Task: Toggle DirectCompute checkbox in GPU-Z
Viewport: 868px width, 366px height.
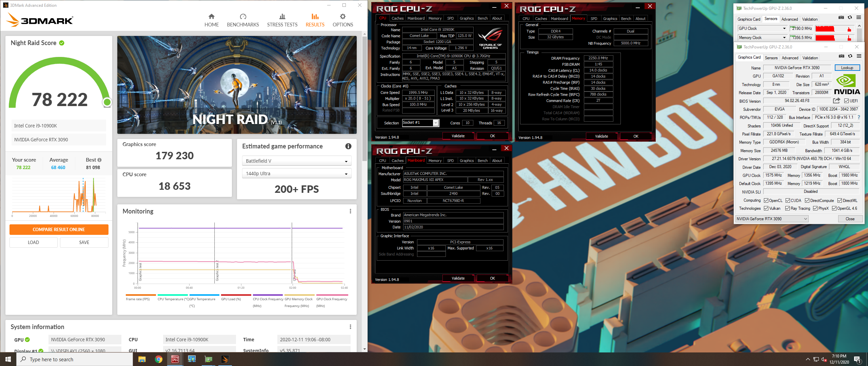Action: click(807, 201)
